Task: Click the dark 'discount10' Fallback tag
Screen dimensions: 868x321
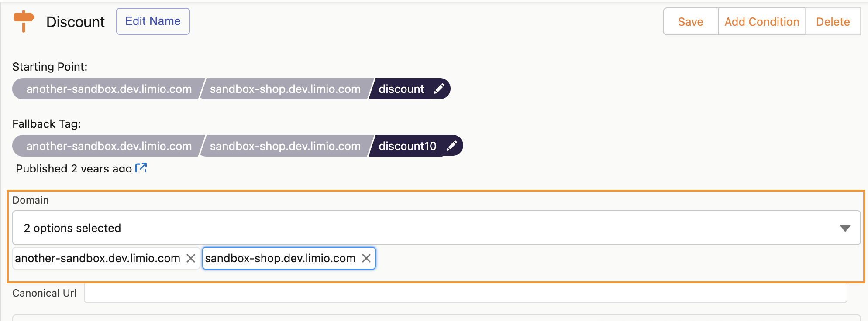Action: pyautogui.click(x=407, y=146)
